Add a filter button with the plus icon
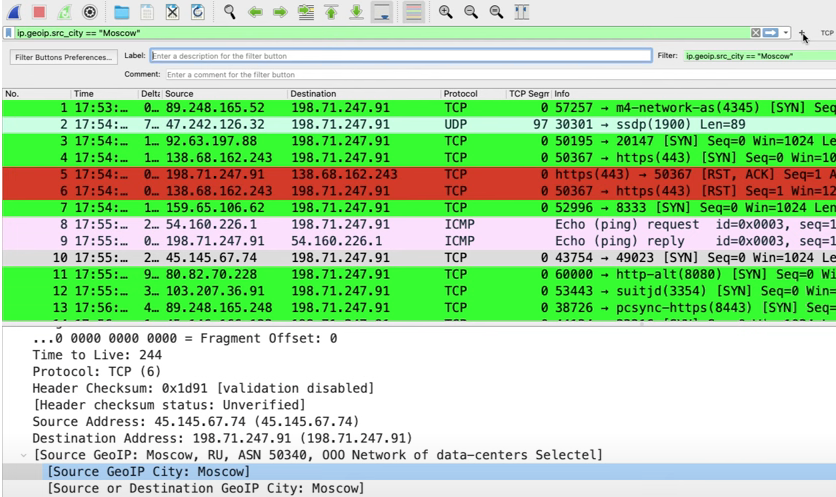This screenshot has width=836, height=497. pyautogui.click(x=801, y=33)
